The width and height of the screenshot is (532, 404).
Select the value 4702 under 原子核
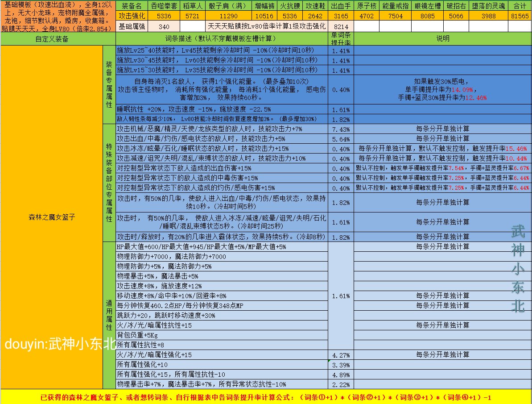tap(367, 16)
